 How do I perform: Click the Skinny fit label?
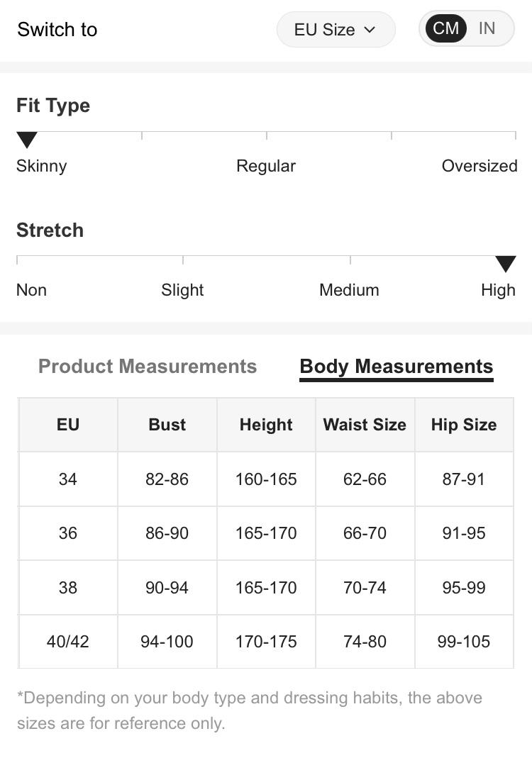point(42,166)
